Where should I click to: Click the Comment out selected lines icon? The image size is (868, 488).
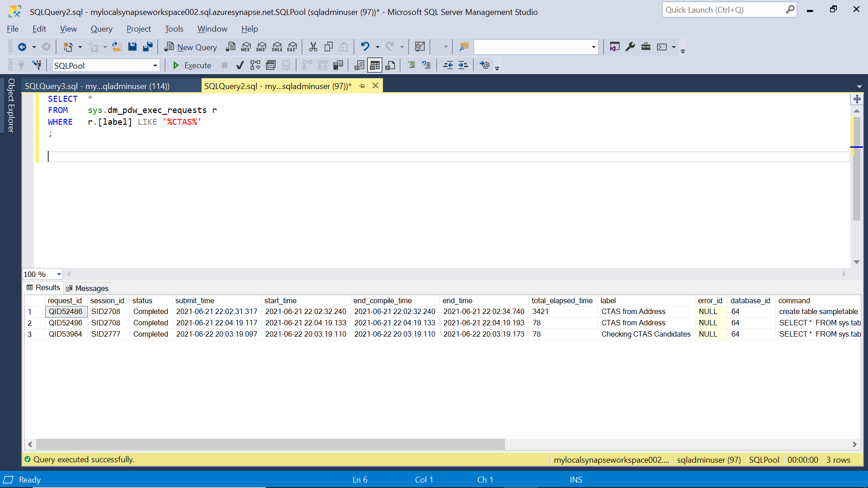412,65
